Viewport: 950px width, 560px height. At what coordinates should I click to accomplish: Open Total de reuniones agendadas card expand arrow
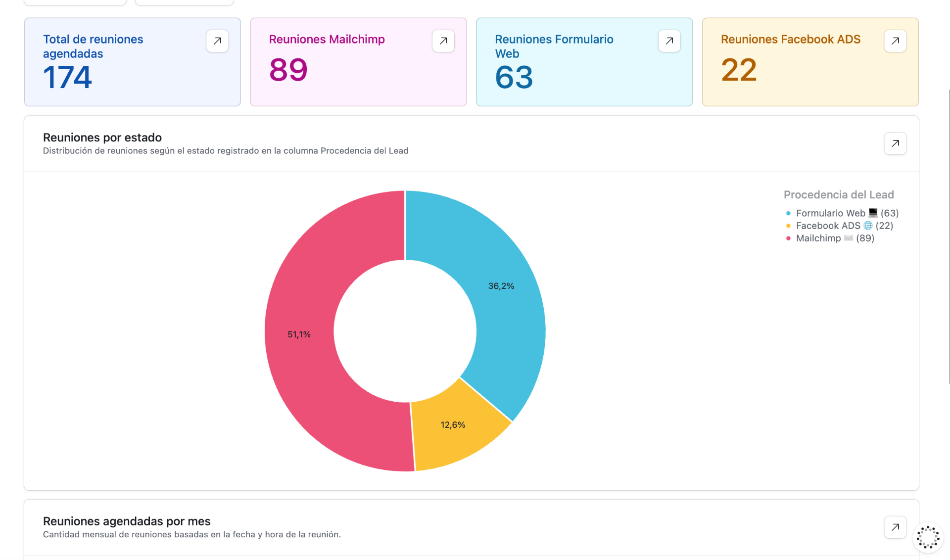tap(217, 41)
